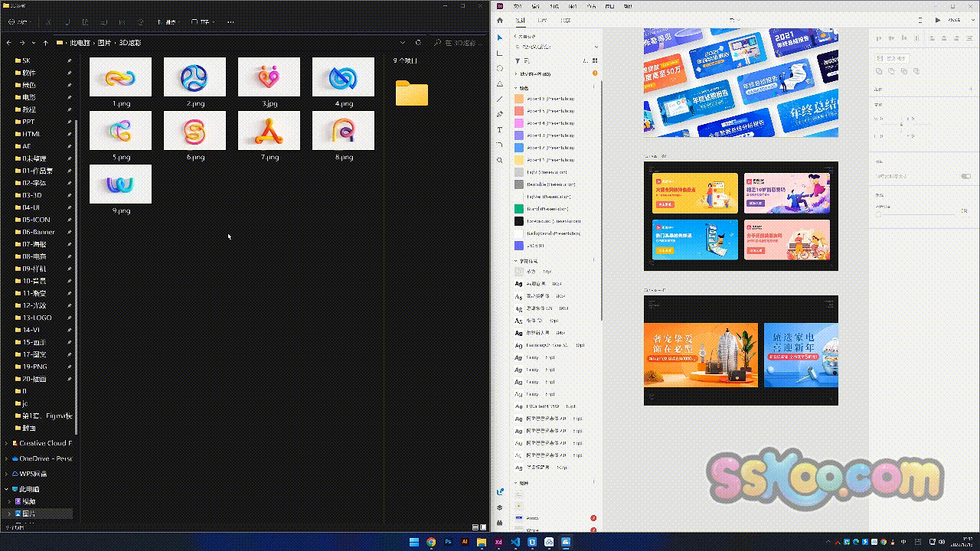
Task: Switch Explorer to details view toggle
Action: point(475,527)
